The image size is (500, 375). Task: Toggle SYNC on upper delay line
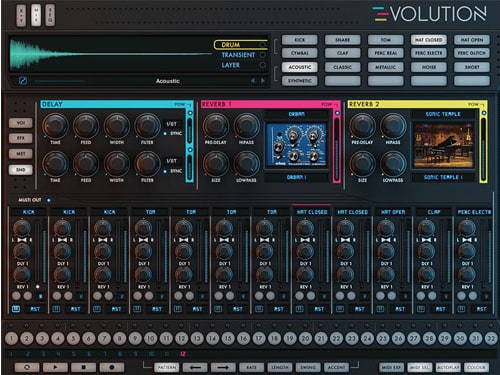[x=165, y=133]
